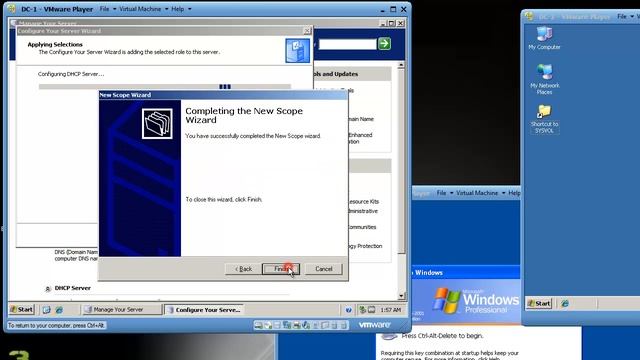Open File menu in DC-1 VMware Player
This screenshot has width=640, height=360.
click(104, 9)
